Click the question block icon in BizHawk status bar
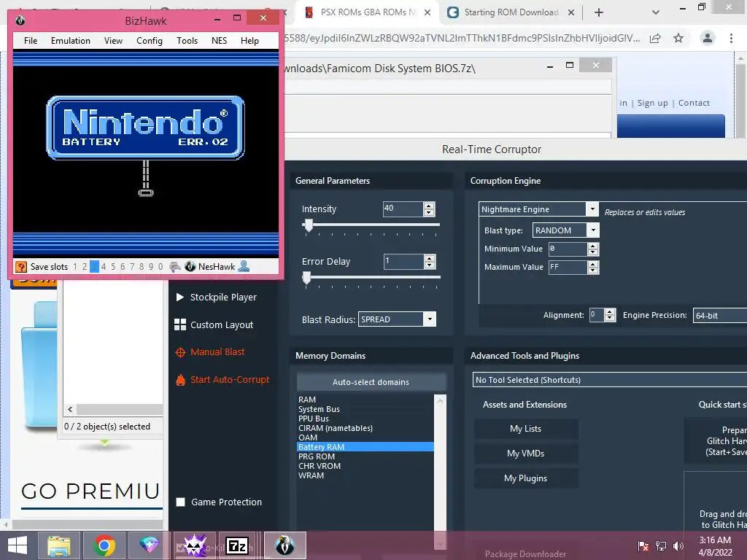Screen dimensions: 747x560 [x=20, y=267]
